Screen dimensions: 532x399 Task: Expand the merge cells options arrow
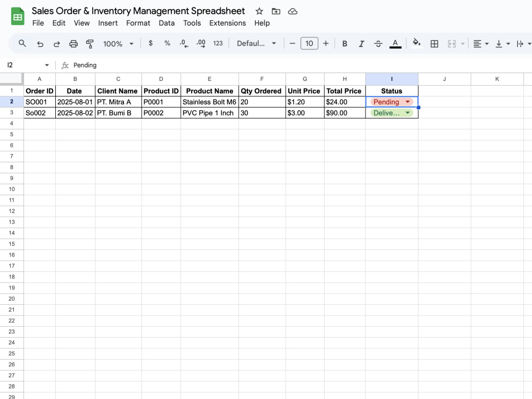(462, 44)
